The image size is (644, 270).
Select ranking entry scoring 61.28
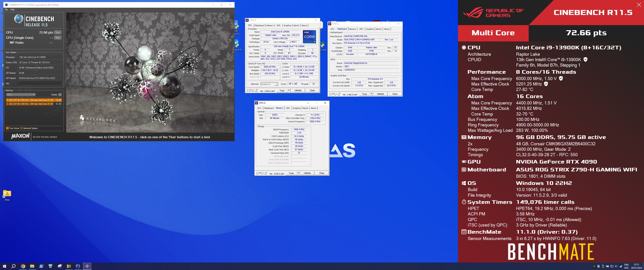(34, 104)
